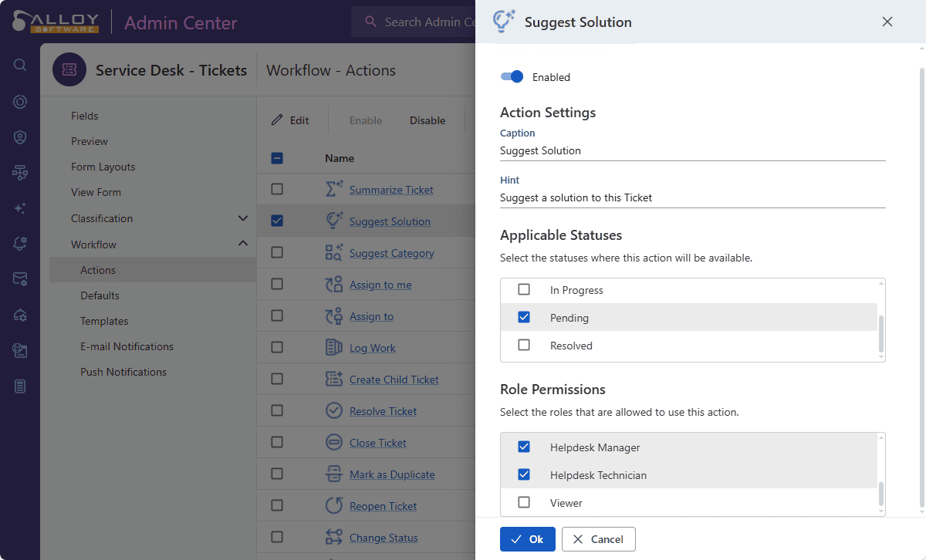Expand the Classification section chevron
The height and width of the screenshot is (560, 926).
coord(243,218)
